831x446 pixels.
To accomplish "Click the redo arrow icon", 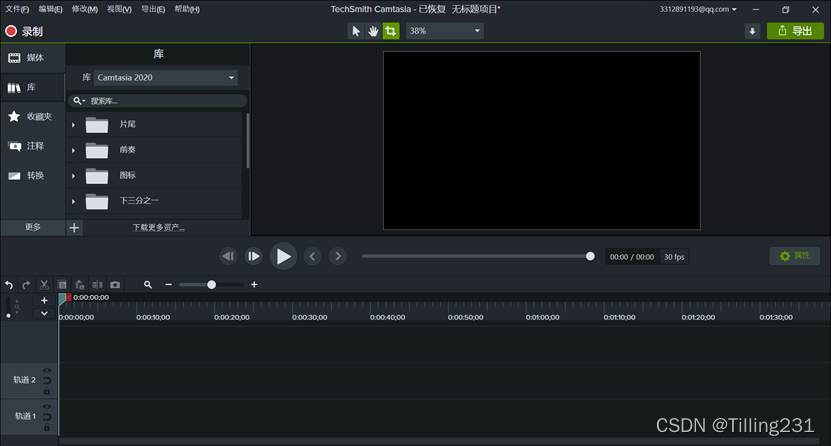I will 26,285.
